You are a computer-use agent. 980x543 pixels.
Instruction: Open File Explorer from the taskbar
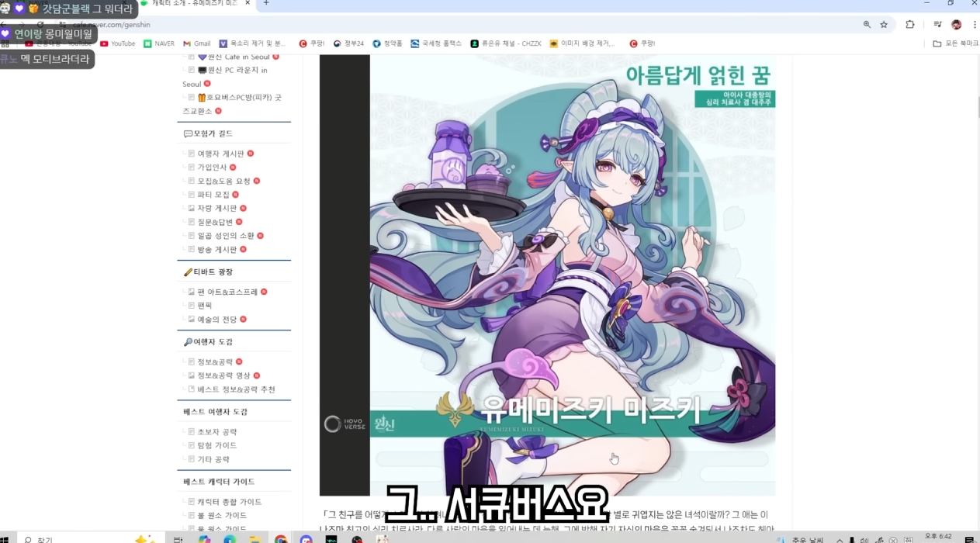coord(255,539)
